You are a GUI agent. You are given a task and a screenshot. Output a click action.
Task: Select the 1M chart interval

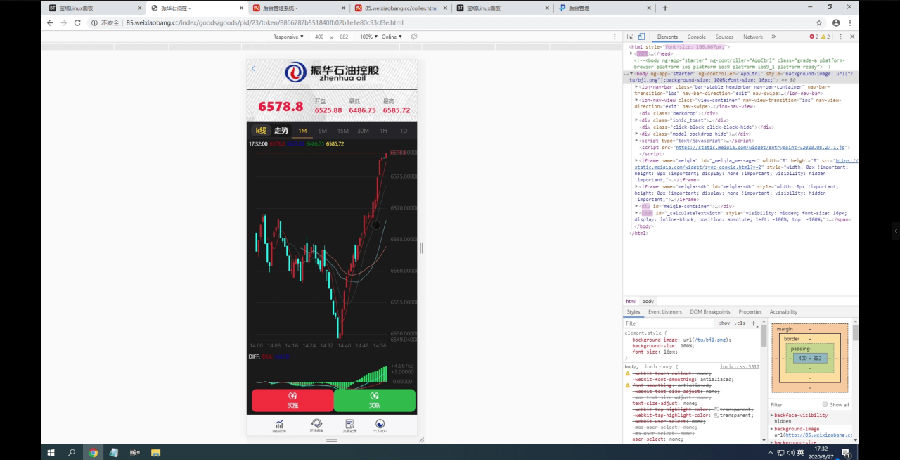pyautogui.click(x=302, y=131)
